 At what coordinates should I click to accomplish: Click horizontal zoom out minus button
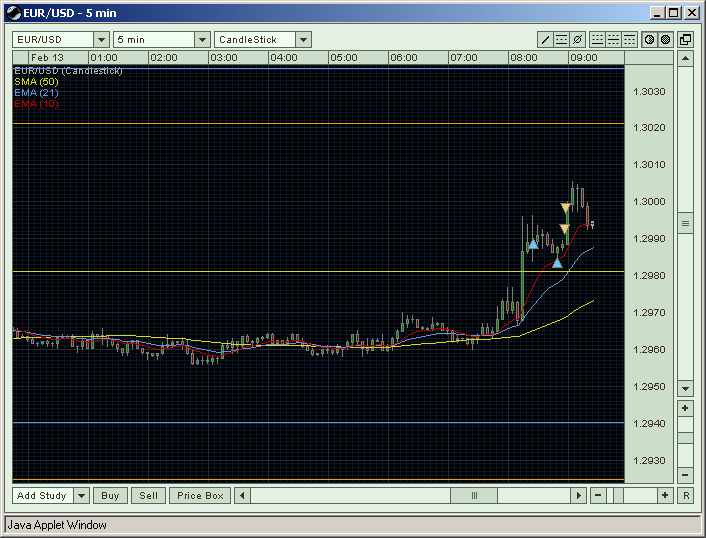pos(598,495)
